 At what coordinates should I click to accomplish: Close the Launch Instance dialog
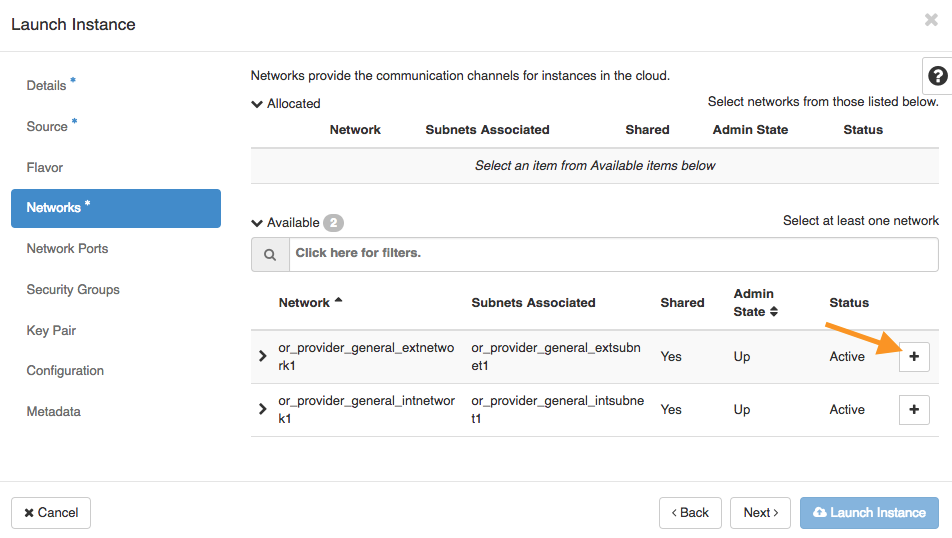point(931,20)
